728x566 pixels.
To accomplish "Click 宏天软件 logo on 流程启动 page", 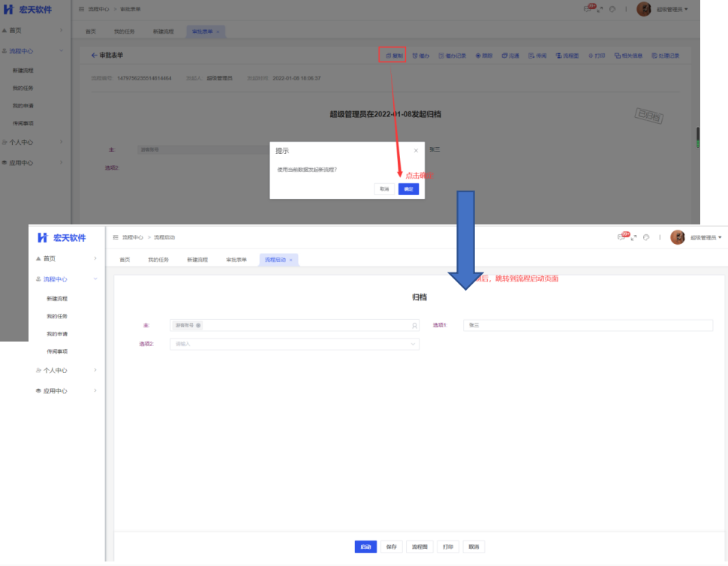I will click(62, 238).
